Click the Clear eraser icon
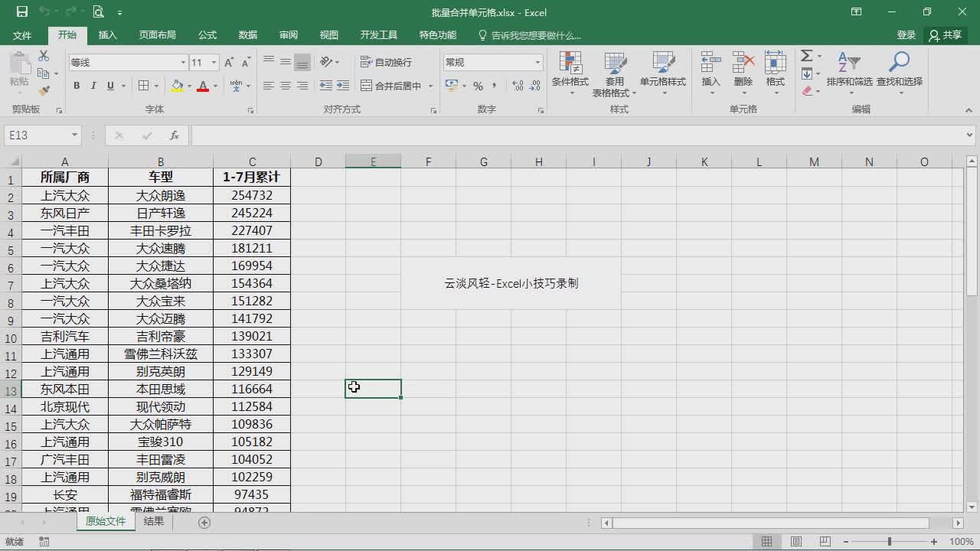The height and width of the screenshot is (551, 980). coord(806,90)
